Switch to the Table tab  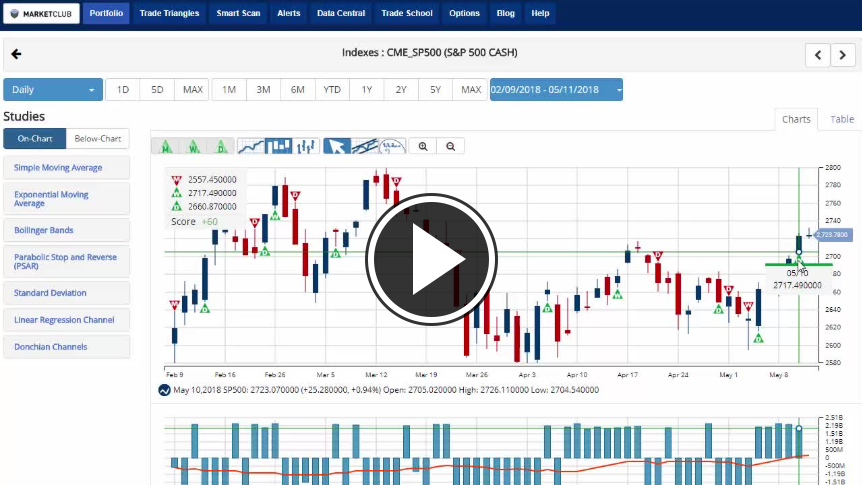(x=842, y=119)
